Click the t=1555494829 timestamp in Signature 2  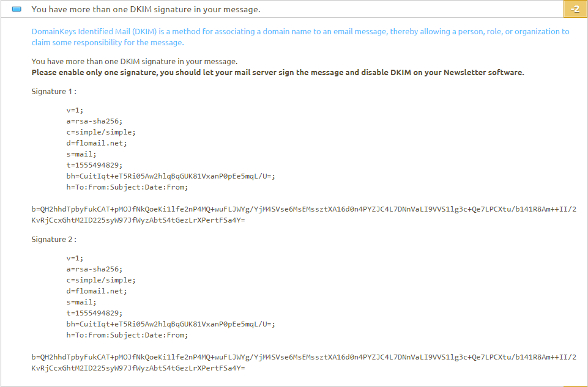(99, 312)
